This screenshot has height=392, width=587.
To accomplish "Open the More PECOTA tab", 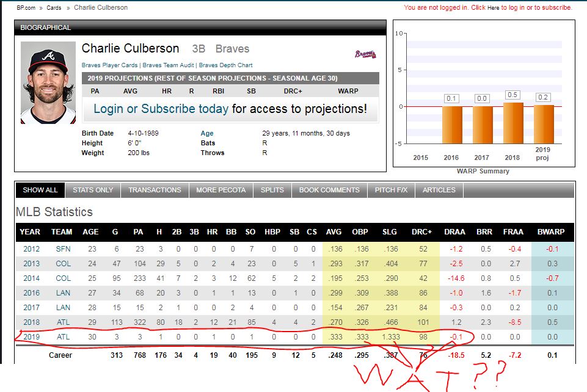I will click(221, 190).
